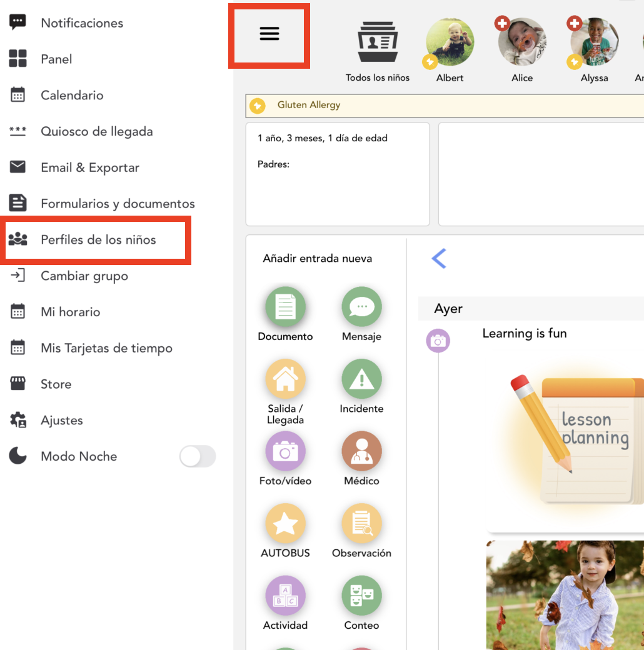Open the hamburger menu icon
The width and height of the screenshot is (644, 650).
tap(269, 34)
